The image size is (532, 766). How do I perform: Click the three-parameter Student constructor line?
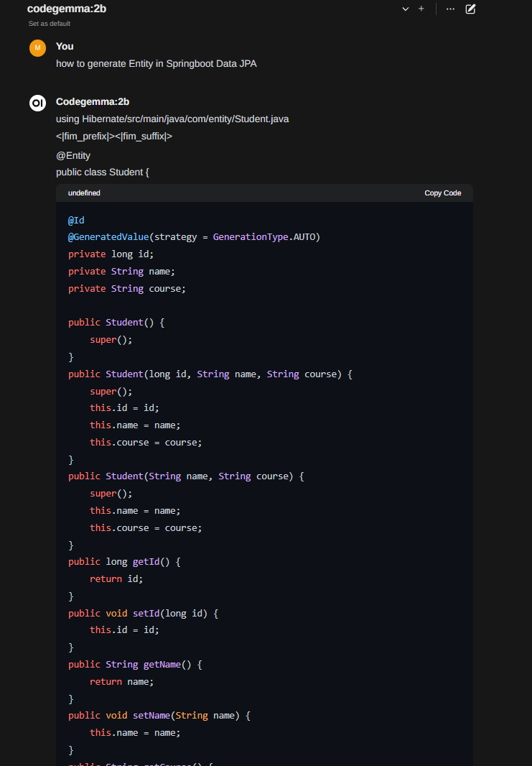pyautogui.click(x=210, y=374)
